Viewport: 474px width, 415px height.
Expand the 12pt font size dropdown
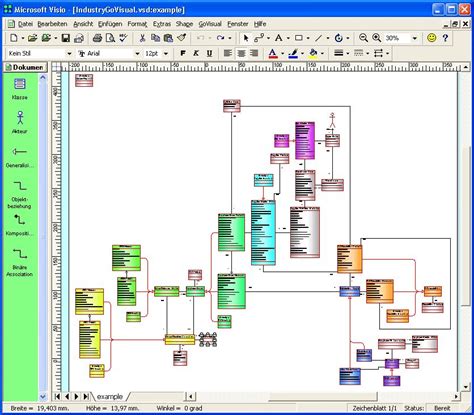coord(166,54)
